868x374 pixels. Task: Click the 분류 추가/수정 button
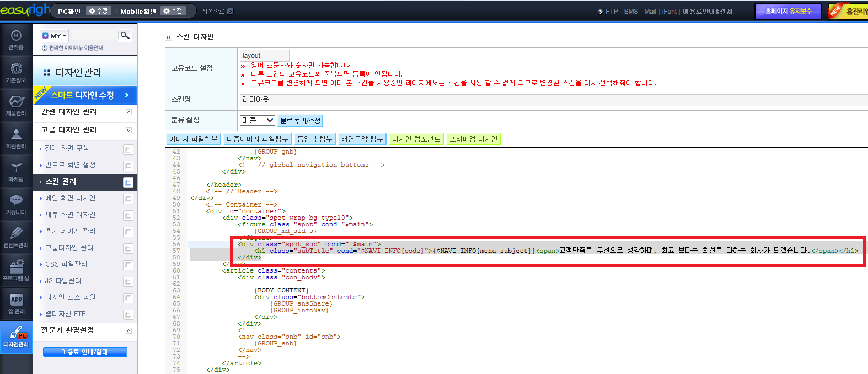coord(300,121)
